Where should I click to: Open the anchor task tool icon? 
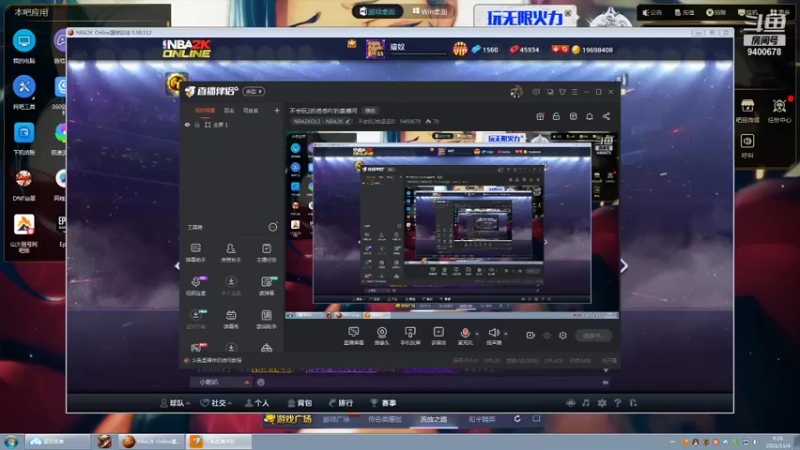(266, 253)
